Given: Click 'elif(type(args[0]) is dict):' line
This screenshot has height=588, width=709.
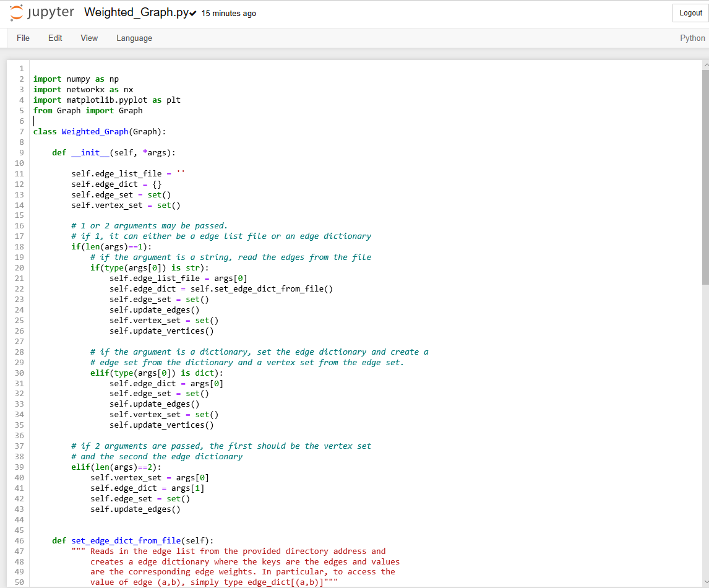Looking at the screenshot, I should [157, 373].
